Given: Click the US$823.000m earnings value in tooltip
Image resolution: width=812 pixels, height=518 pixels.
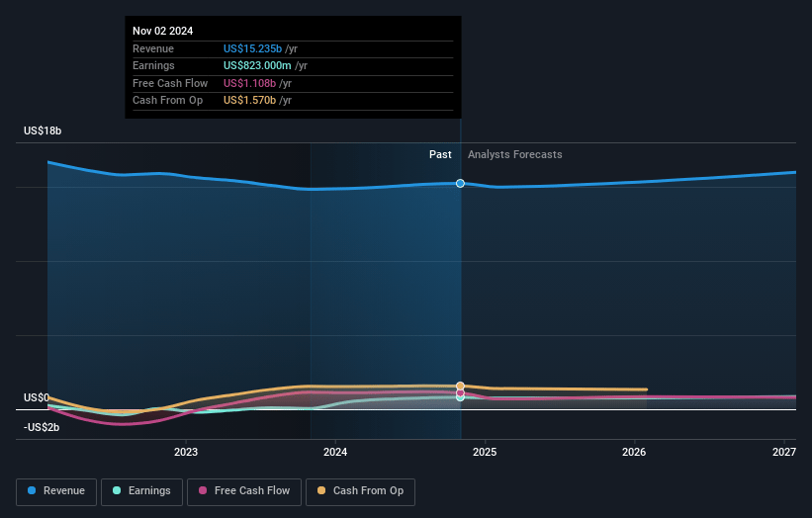Looking at the screenshot, I should click(257, 65).
